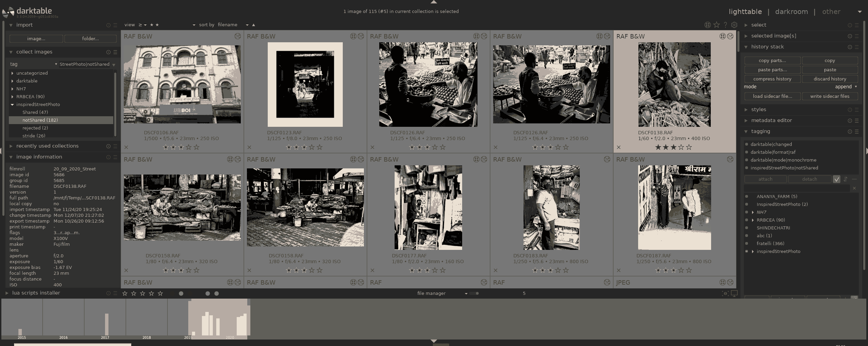
Task: Click first color label dot in bottom toolbar
Action: pyautogui.click(x=181, y=294)
